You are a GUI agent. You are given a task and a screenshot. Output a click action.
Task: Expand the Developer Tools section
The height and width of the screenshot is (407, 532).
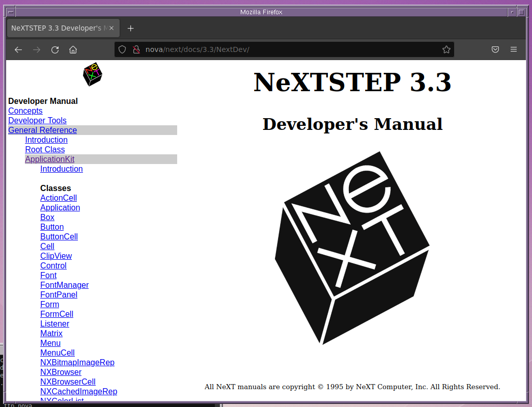[37, 121]
